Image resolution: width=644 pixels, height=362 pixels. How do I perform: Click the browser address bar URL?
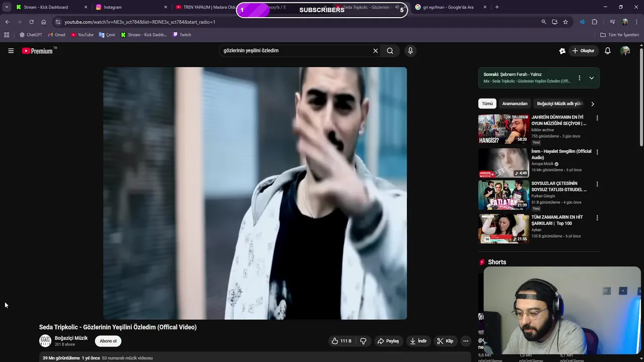pyautogui.click(x=140, y=22)
